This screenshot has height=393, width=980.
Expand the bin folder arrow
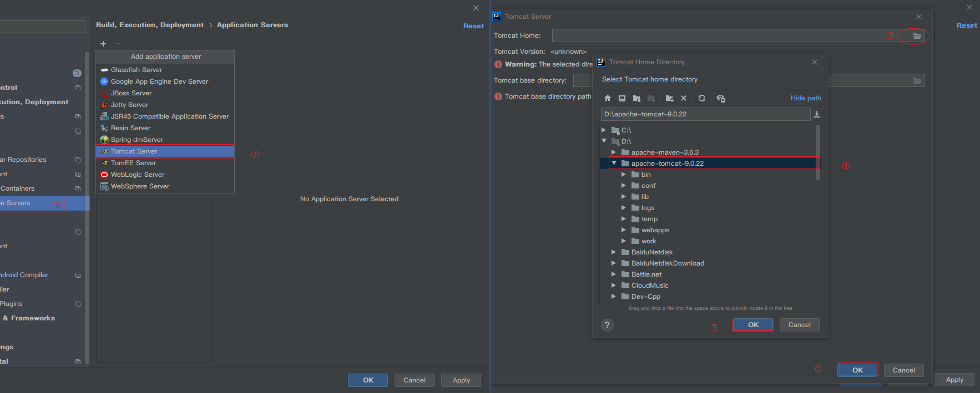[624, 175]
